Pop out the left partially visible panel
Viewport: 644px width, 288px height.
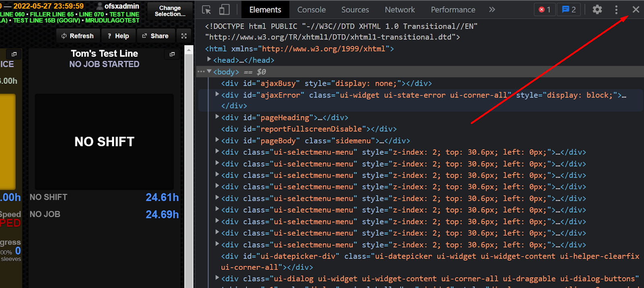pyautogui.click(x=14, y=54)
